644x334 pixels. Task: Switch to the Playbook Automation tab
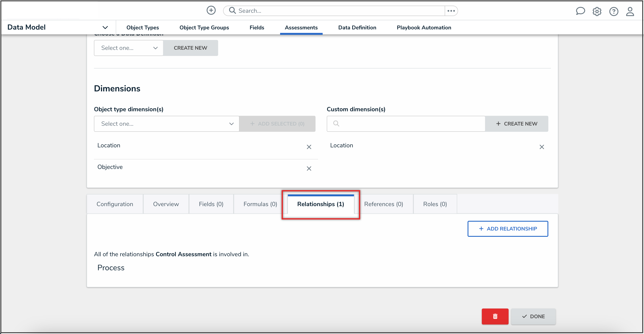point(424,27)
